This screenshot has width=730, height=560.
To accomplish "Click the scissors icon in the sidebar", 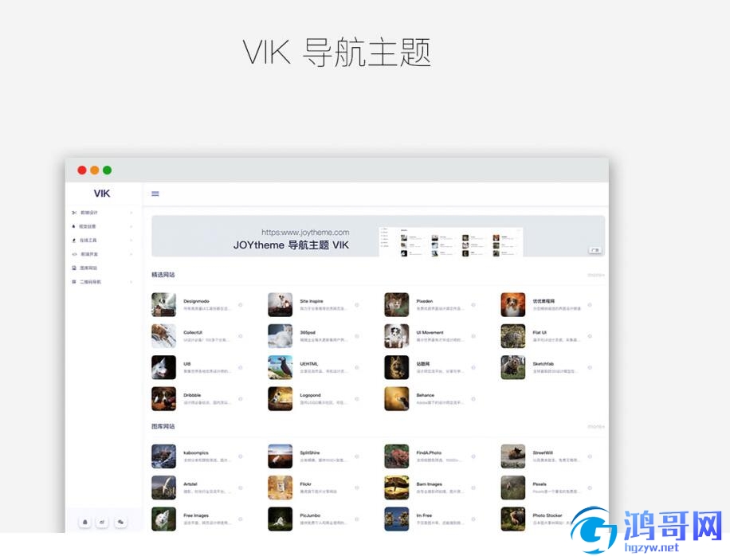I will (74, 213).
